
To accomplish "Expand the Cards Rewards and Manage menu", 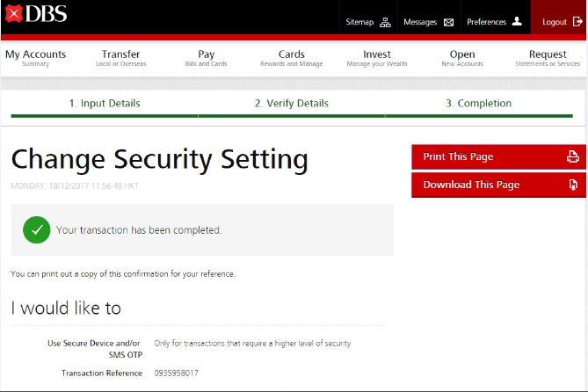I will (292, 58).
